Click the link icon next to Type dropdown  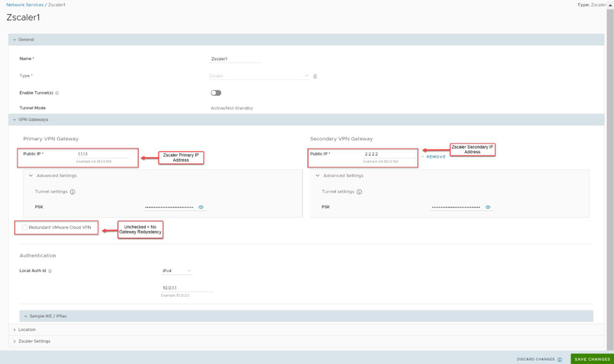point(315,76)
